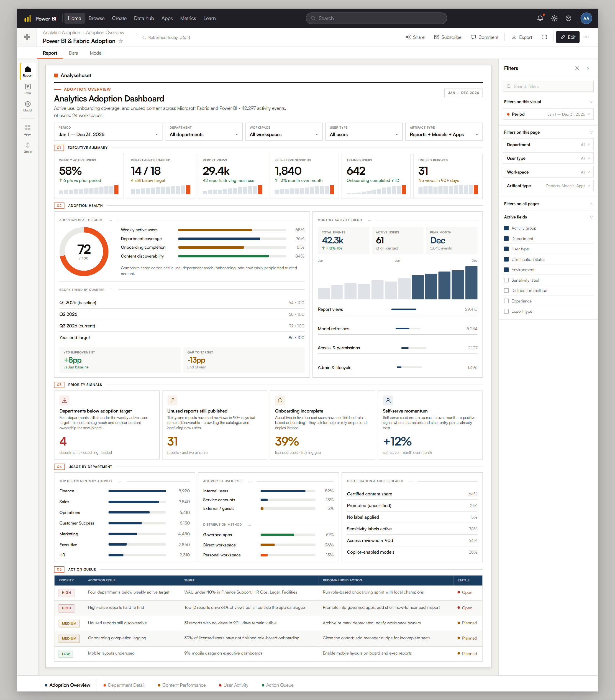This screenshot has width=615, height=700.
Task: Select the Report view in left rail
Action: (x=28, y=72)
